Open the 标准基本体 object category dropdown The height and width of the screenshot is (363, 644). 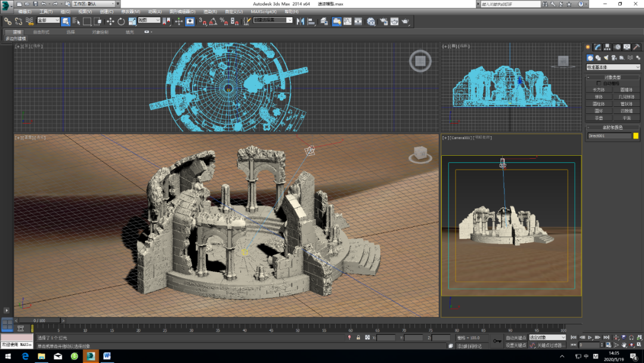[613, 67]
